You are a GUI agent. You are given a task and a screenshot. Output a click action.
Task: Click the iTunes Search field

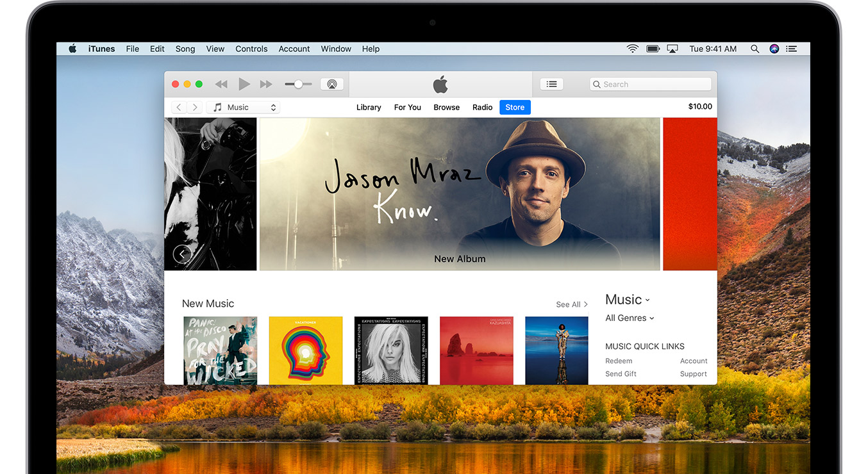[650, 84]
